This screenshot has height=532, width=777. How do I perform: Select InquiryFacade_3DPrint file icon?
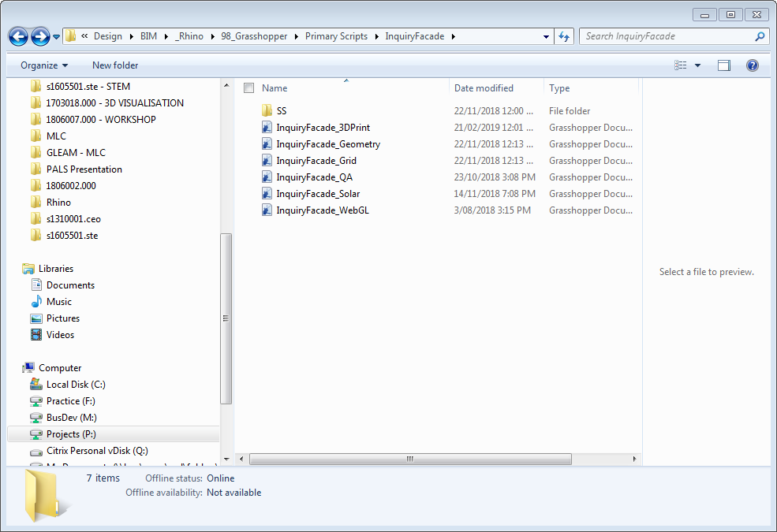point(267,128)
